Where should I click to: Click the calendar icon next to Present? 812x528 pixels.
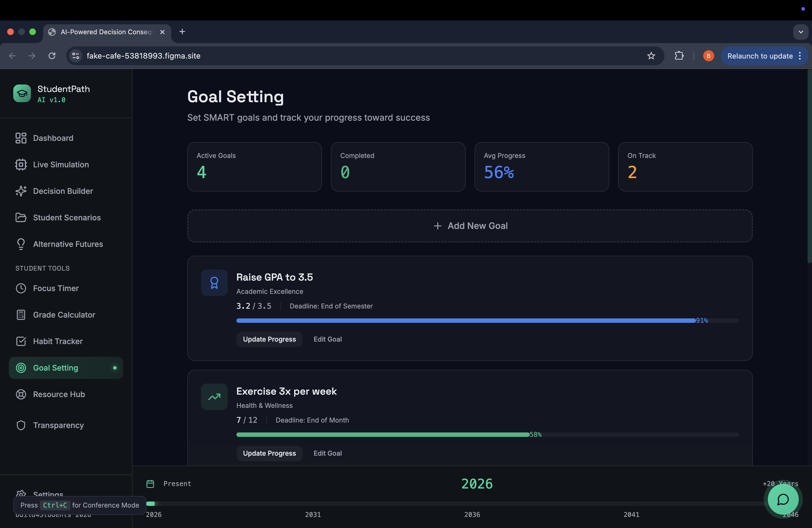pos(150,484)
